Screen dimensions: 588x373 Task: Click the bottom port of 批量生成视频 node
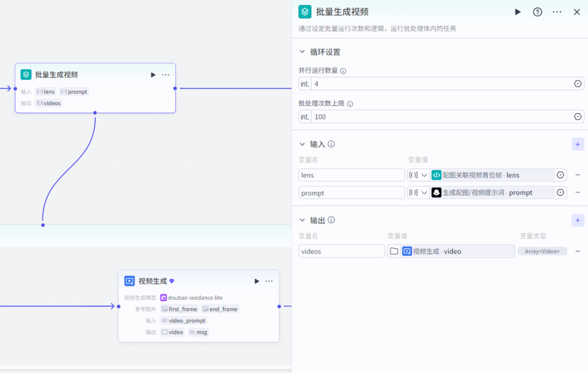coord(95,113)
